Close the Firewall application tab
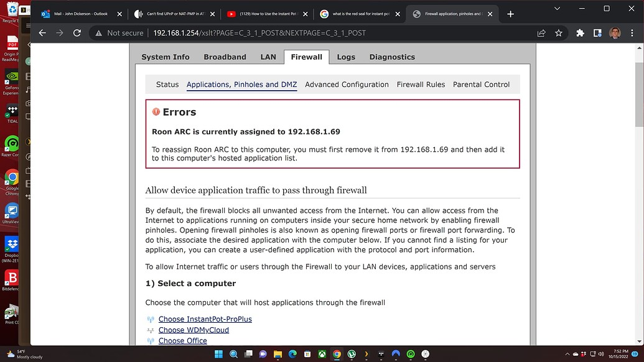 pyautogui.click(x=490, y=14)
